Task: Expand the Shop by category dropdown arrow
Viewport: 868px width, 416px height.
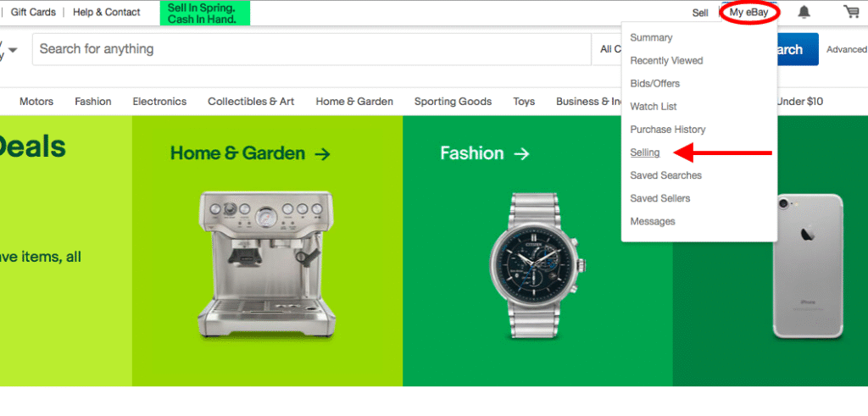Action: pos(13,50)
